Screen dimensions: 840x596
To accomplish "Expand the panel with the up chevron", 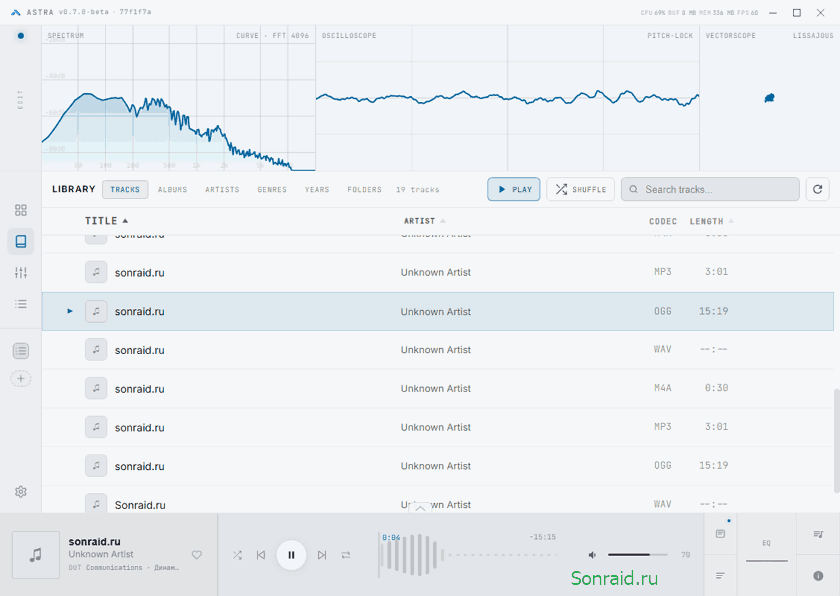I will click(x=420, y=508).
